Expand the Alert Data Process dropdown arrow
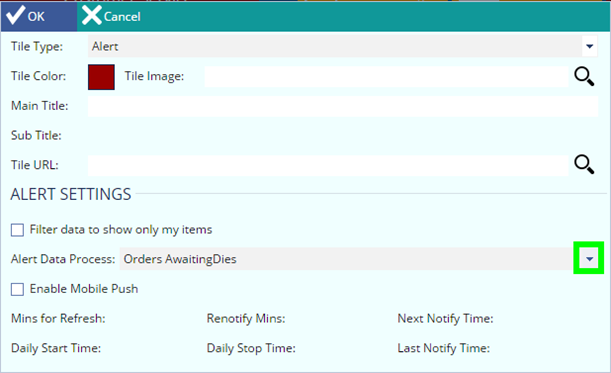 pos(589,258)
